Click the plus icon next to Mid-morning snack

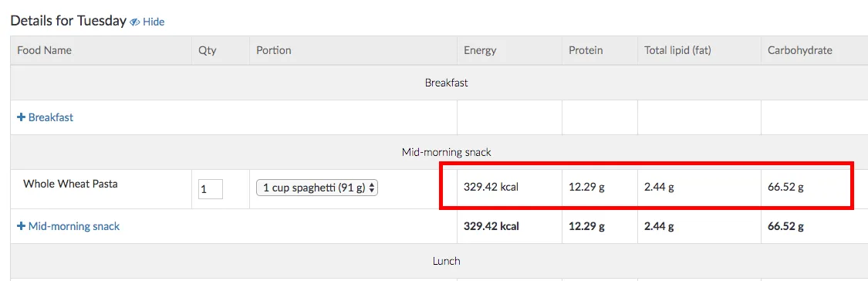(21, 226)
